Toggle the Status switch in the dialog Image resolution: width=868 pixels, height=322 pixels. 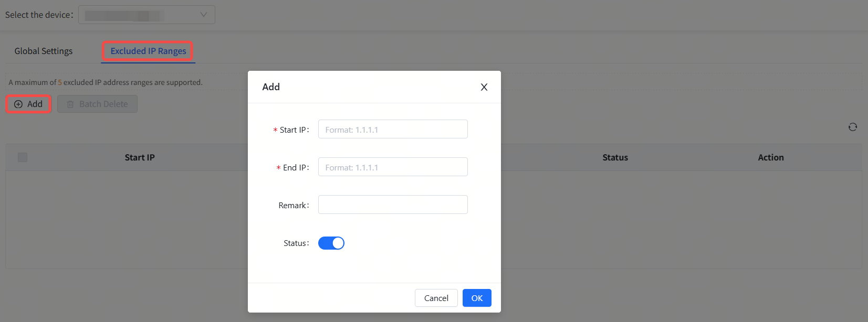click(x=331, y=243)
